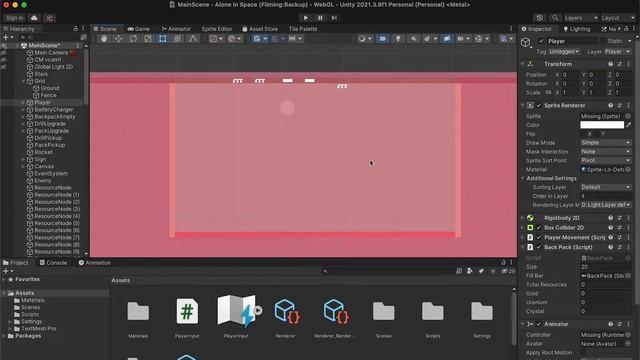Expand the Player object in Hierarchy
This screenshot has width=640, height=360.
tap(23, 102)
